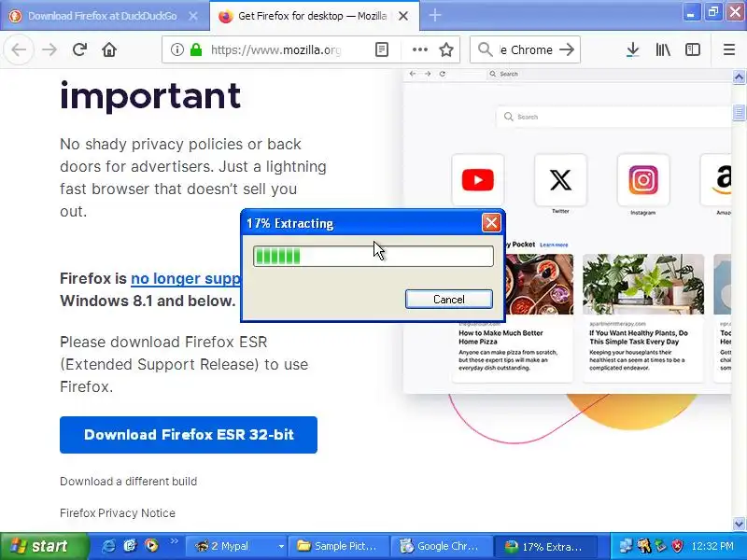This screenshot has width=747, height=560.
Task: Click the vertical scrollbar thumb
Action: tap(739, 112)
